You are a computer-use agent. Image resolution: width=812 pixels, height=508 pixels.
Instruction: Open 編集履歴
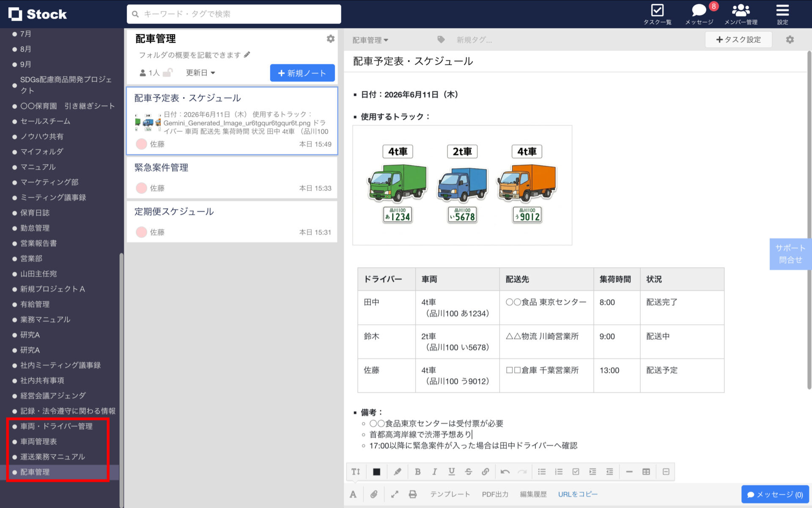tap(533, 494)
